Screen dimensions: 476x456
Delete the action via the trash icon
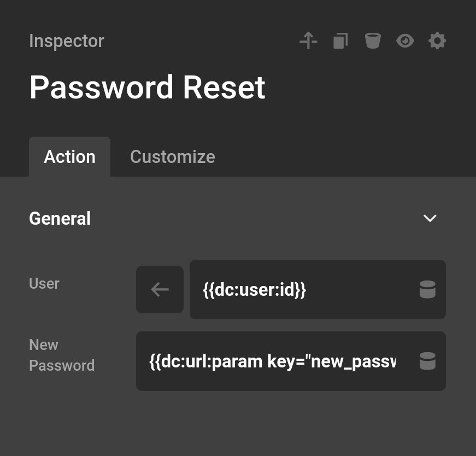pos(372,40)
